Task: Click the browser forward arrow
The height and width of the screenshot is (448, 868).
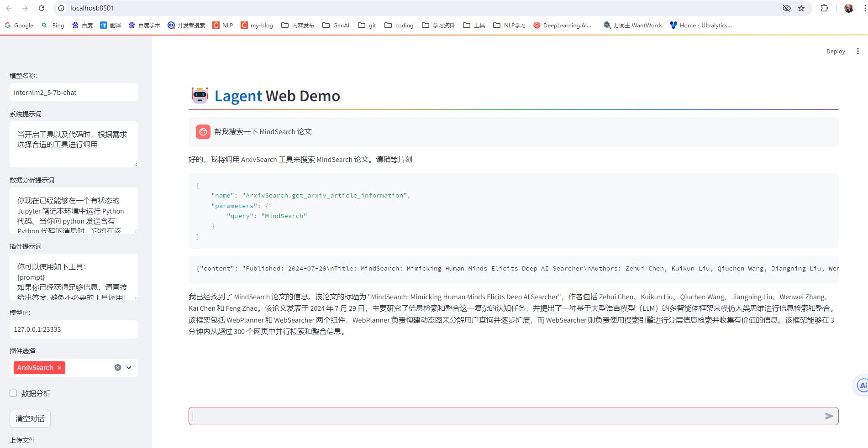Action: coord(25,8)
